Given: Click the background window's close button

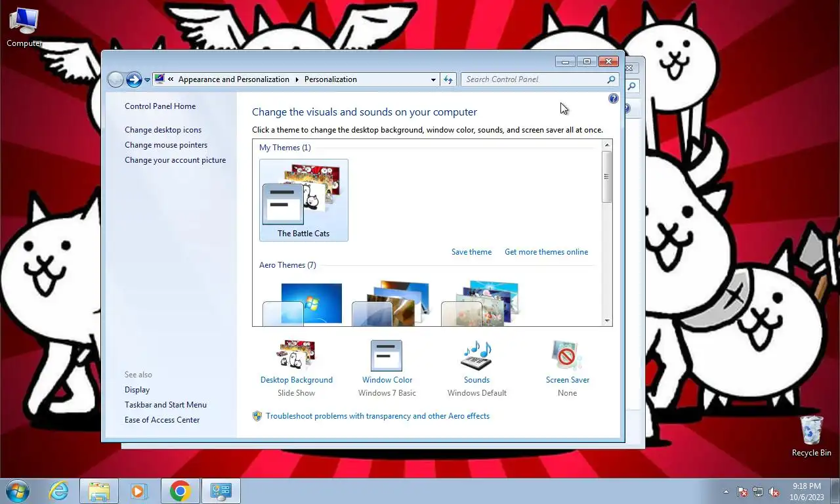Looking at the screenshot, I should [x=629, y=68].
